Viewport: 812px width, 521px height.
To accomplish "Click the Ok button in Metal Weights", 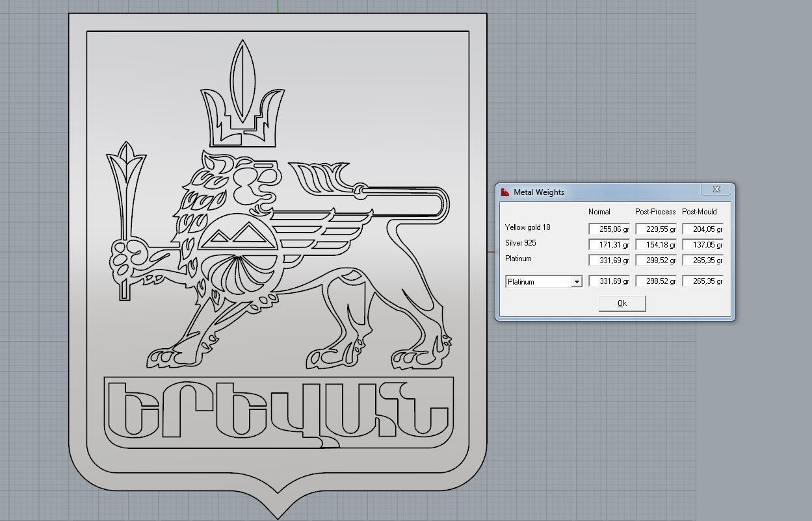I will (622, 303).
